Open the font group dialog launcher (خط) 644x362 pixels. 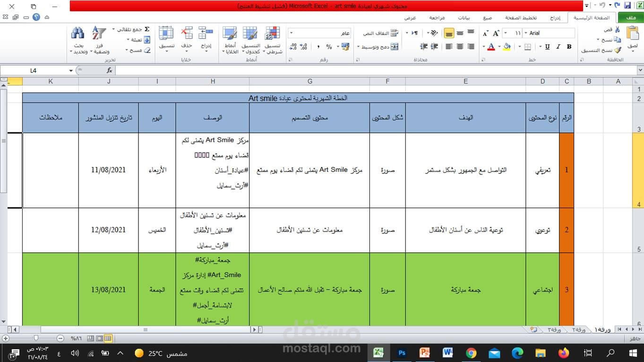pos(483,60)
